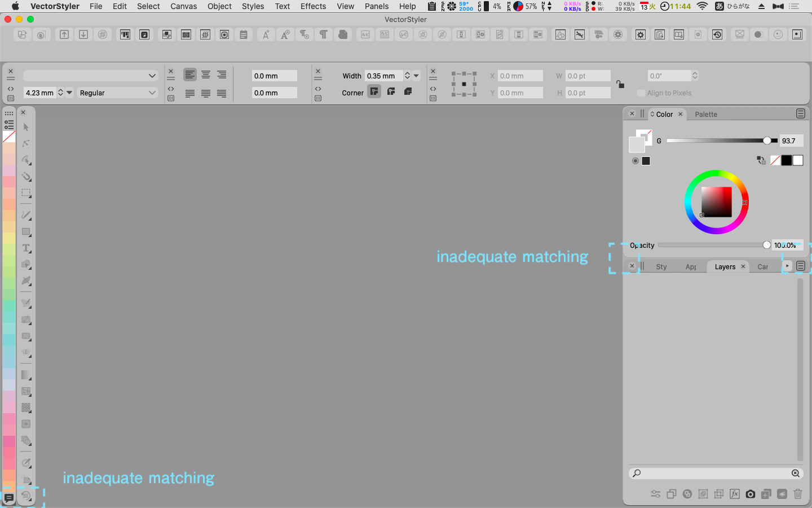This screenshot has width=812, height=508.
Task: Click the rectangular marquee selection tool
Action: (x=26, y=193)
